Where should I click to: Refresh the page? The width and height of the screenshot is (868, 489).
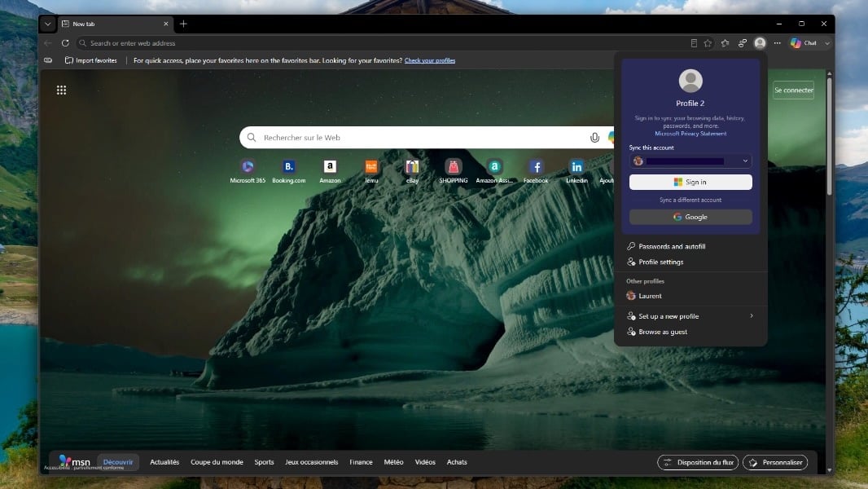coord(65,43)
